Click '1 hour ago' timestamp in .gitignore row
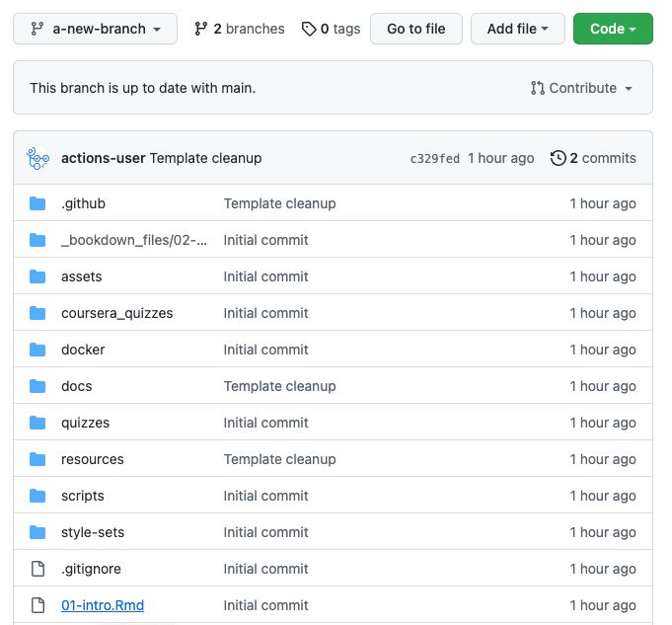This screenshot has width=672, height=625. pyautogui.click(x=603, y=569)
